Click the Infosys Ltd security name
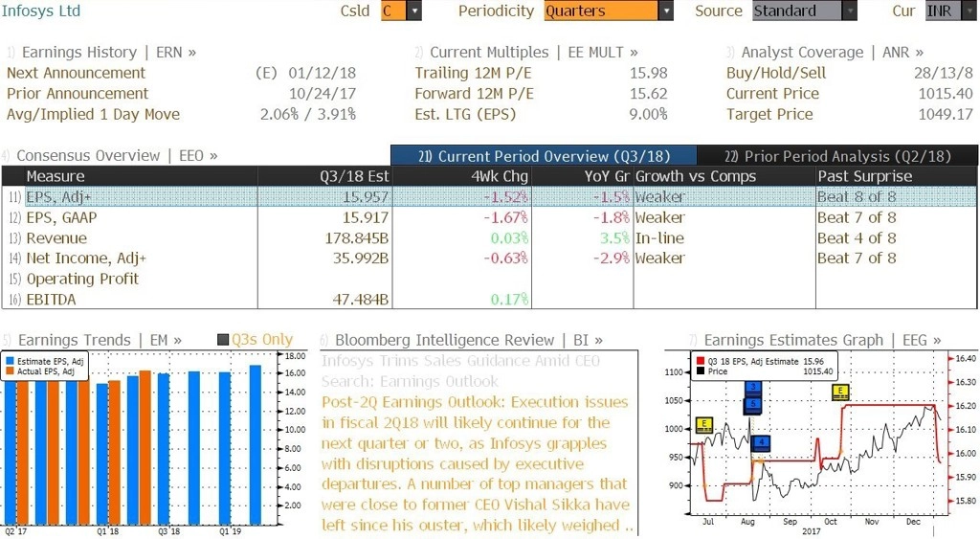 click(x=40, y=11)
